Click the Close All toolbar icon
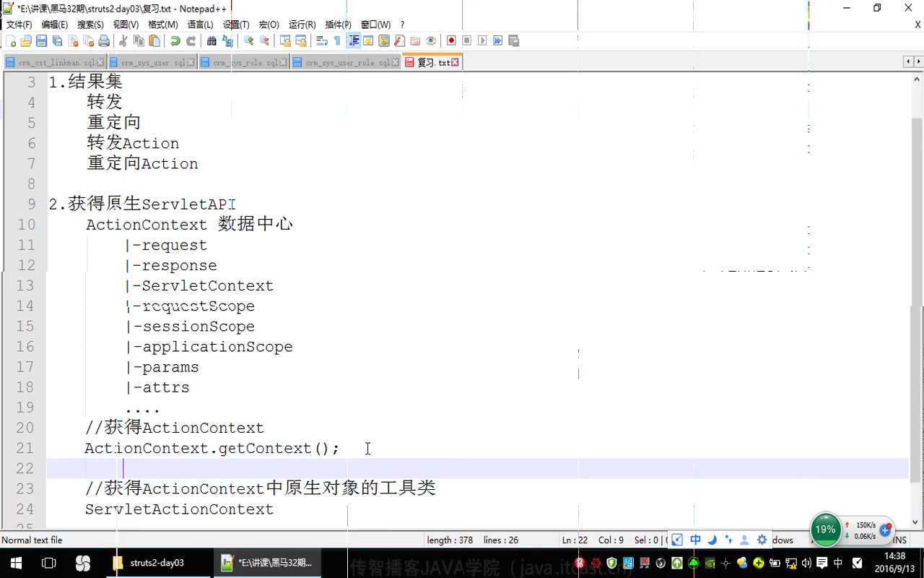 click(x=88, y=41)
